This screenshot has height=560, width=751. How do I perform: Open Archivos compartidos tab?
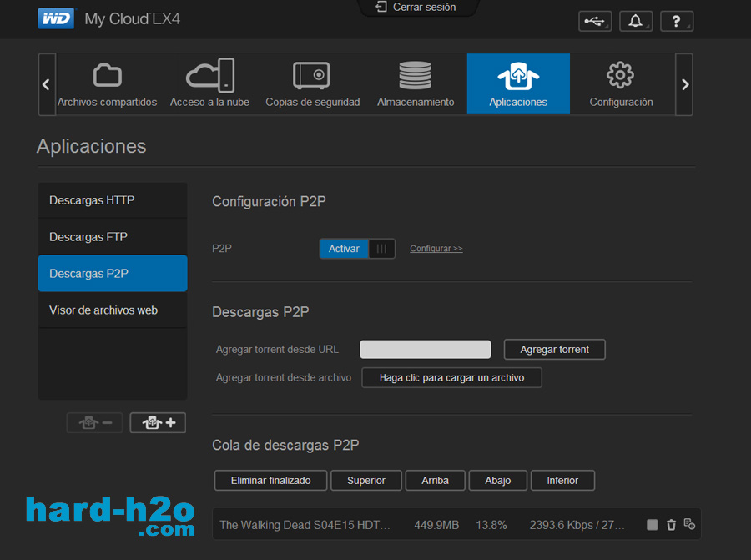point(108,83)
